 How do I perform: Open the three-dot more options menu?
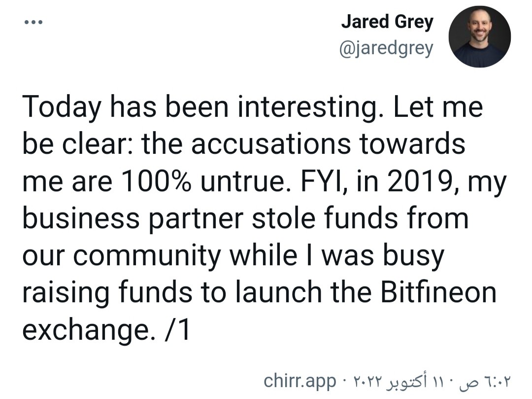[33, 22]
